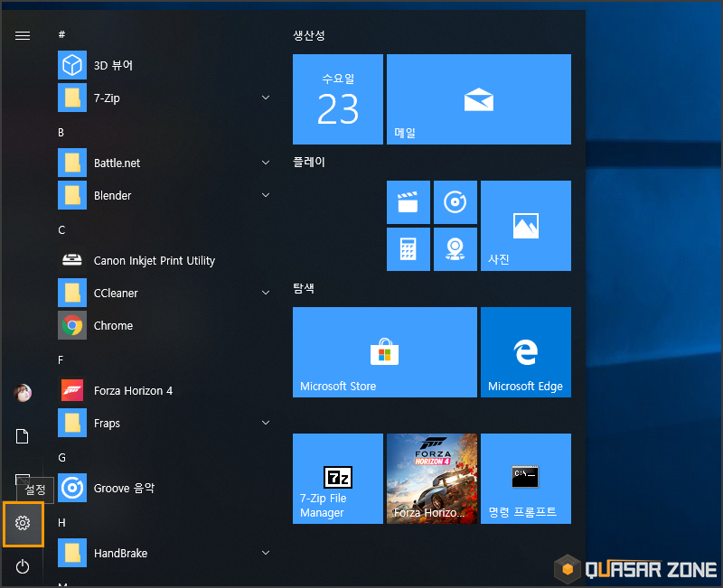Click the 생산성 group title
The width and height of the screenshot is (723, 588).
point(309,35)
